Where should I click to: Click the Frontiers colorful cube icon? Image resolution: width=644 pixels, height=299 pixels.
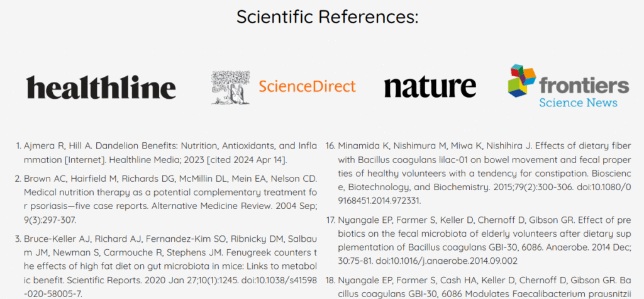(521, 81)
